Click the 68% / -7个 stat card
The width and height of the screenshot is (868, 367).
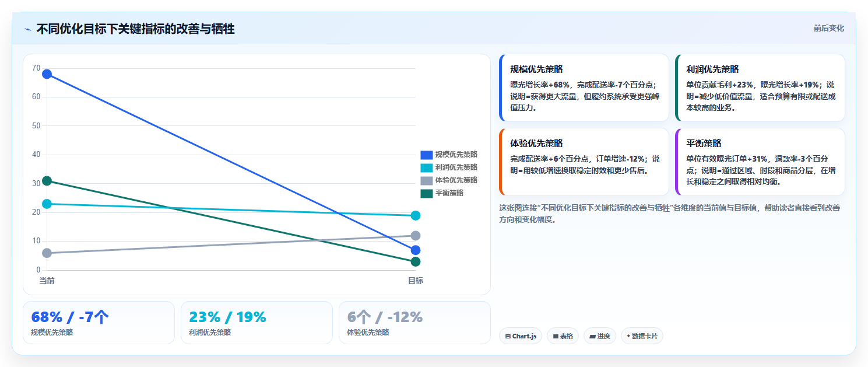pyautogui.click(x=99, y=323)
